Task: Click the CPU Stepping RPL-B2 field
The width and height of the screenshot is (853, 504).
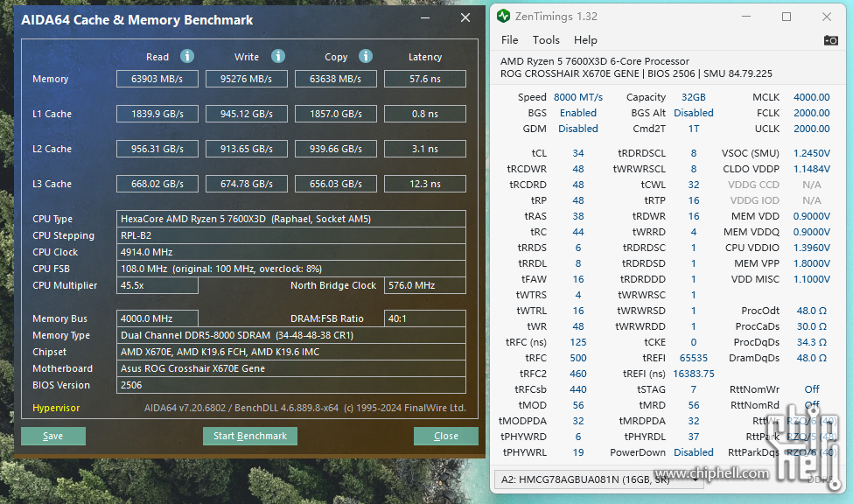Action: (291, 235)
